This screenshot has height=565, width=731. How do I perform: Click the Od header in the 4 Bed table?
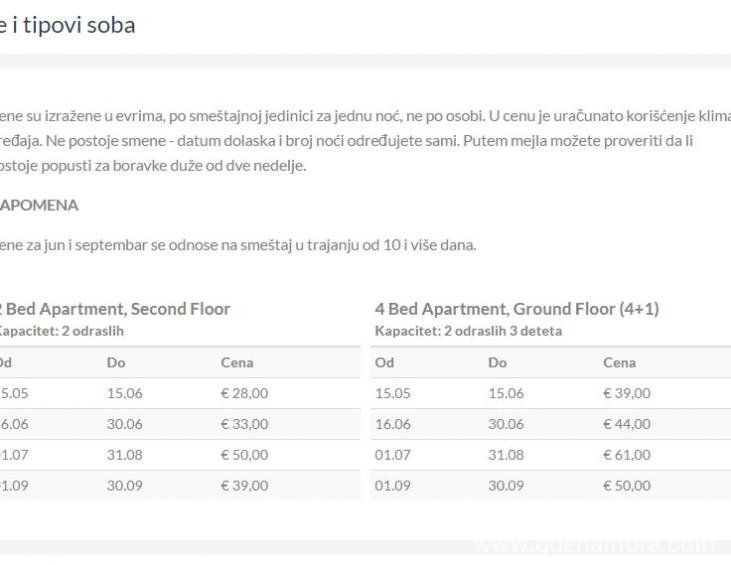384,363
